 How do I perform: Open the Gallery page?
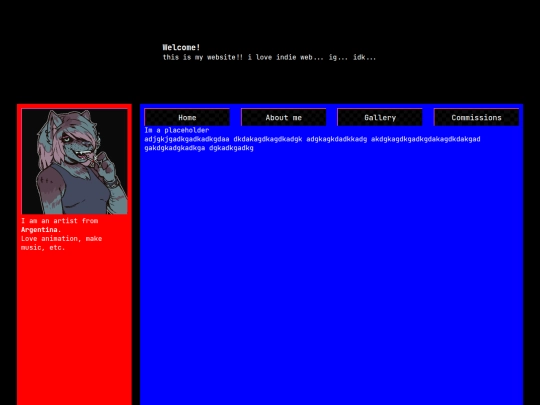(x=380, y=117)
